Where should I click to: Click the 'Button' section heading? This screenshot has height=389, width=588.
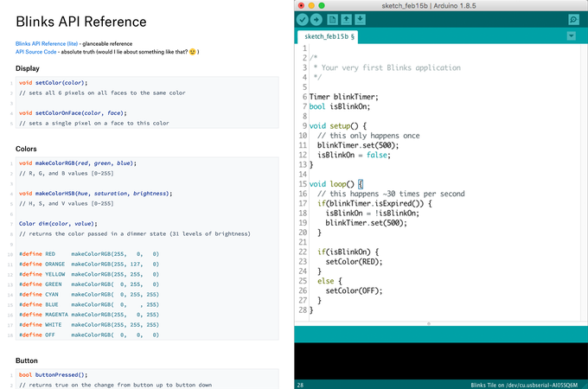(27, 360)
